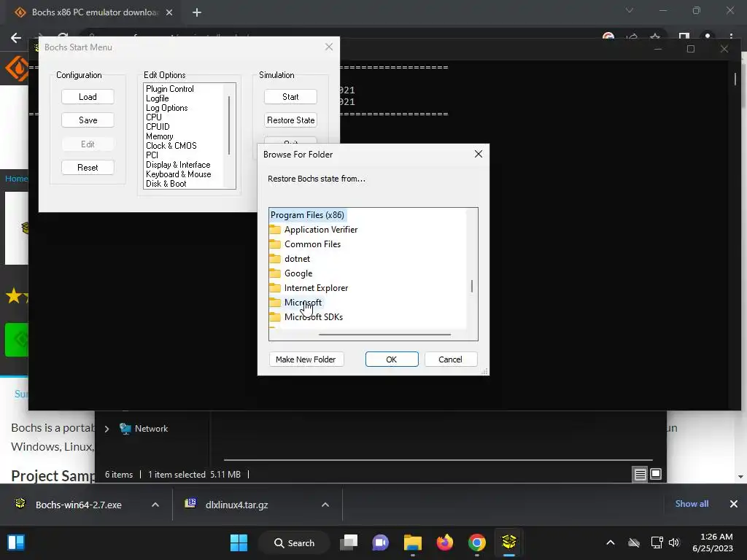Click Application Verifier folder icon

275,230
